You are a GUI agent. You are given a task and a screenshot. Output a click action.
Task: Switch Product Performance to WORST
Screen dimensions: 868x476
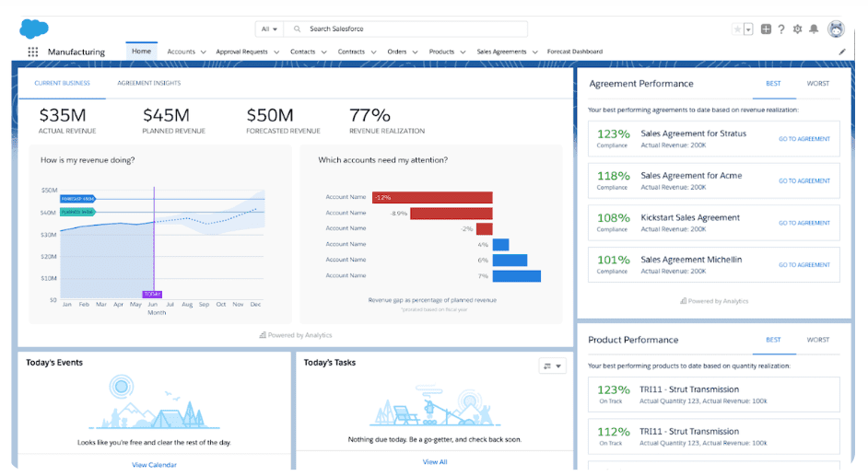(x=817, y=340)
